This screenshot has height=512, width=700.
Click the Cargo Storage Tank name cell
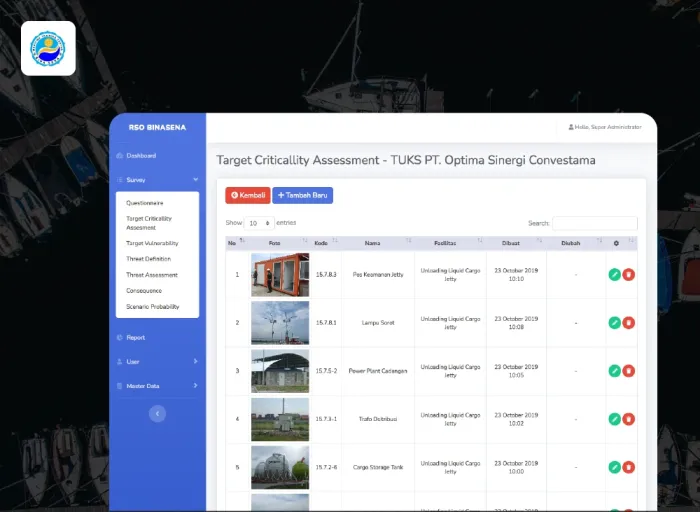378,467
